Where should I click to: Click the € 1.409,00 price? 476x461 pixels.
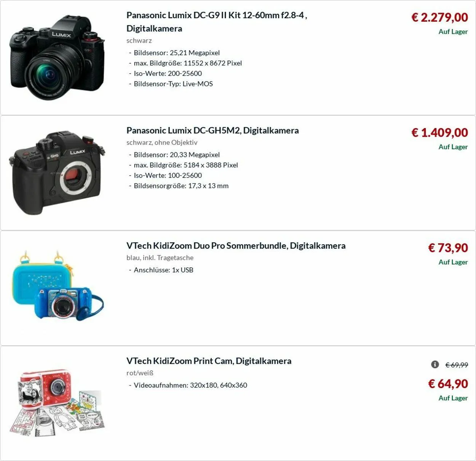[439, 133]
